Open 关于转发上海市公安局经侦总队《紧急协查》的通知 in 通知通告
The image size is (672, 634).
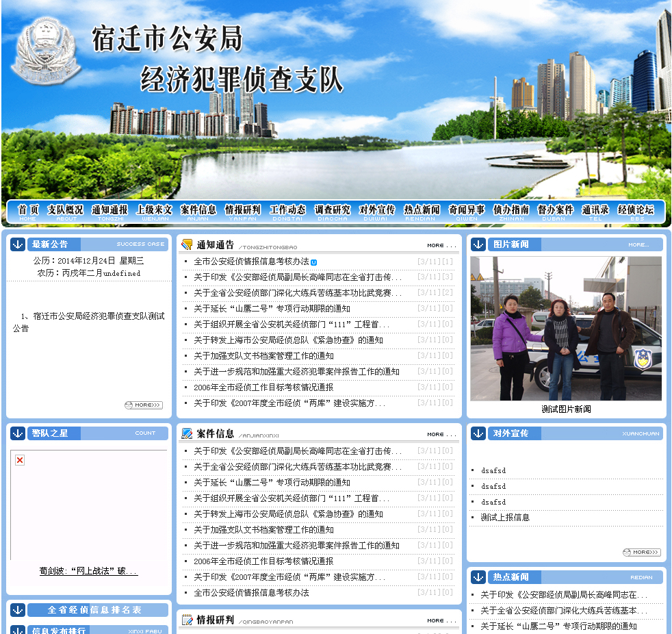pos(288,340)
